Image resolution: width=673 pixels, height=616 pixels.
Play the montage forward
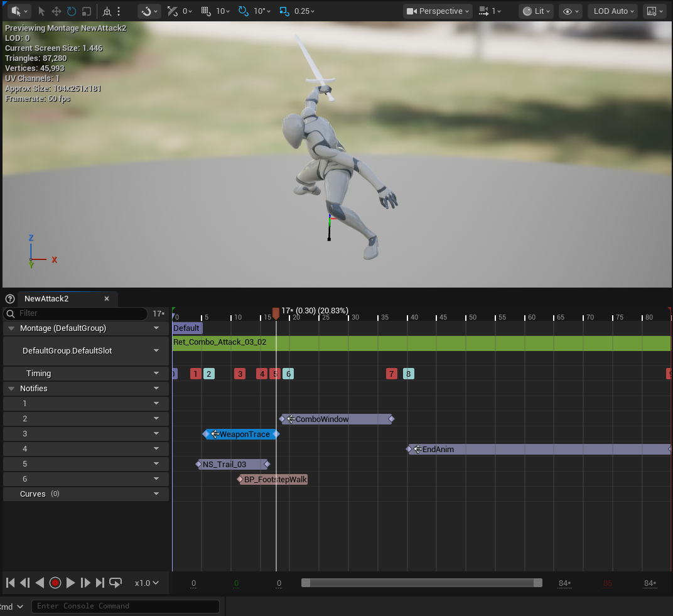point(70,583)
